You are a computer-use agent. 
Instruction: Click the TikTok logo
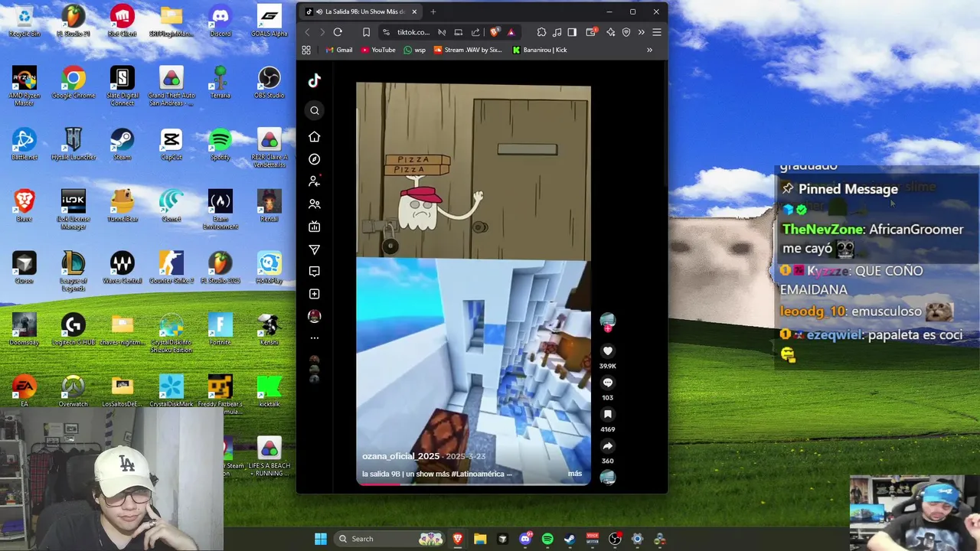tap(315, 80)
